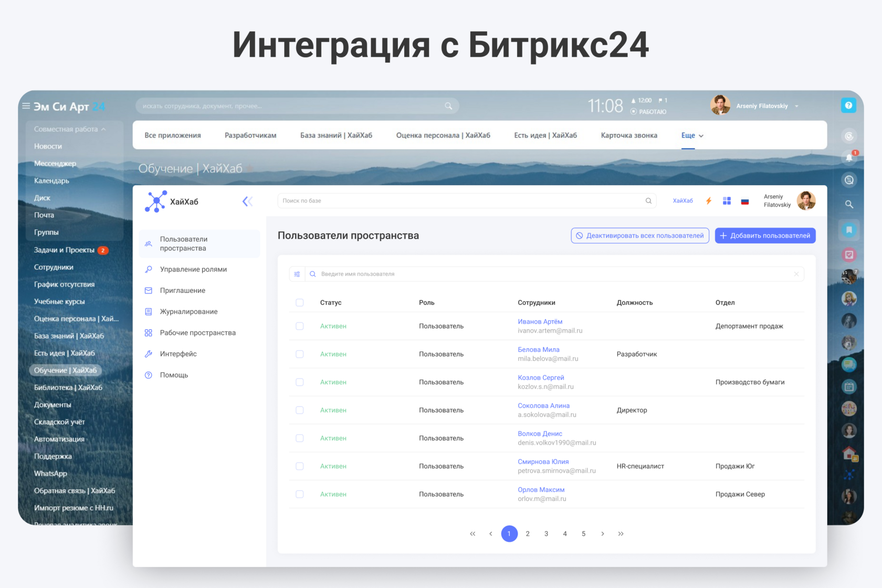Open dropdown arrow next to Arseniy Filatovskiy
Screen dimensions: 882x588
coord(796,106)
